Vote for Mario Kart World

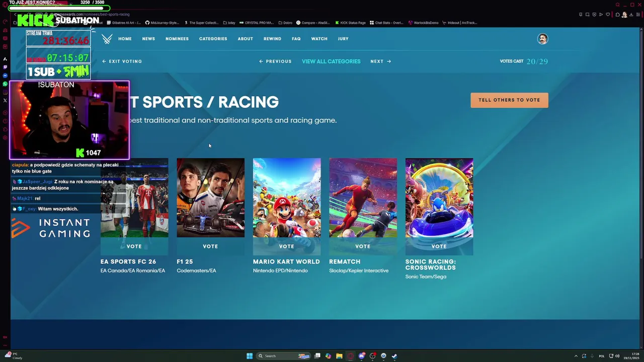[x=287, y=246]
